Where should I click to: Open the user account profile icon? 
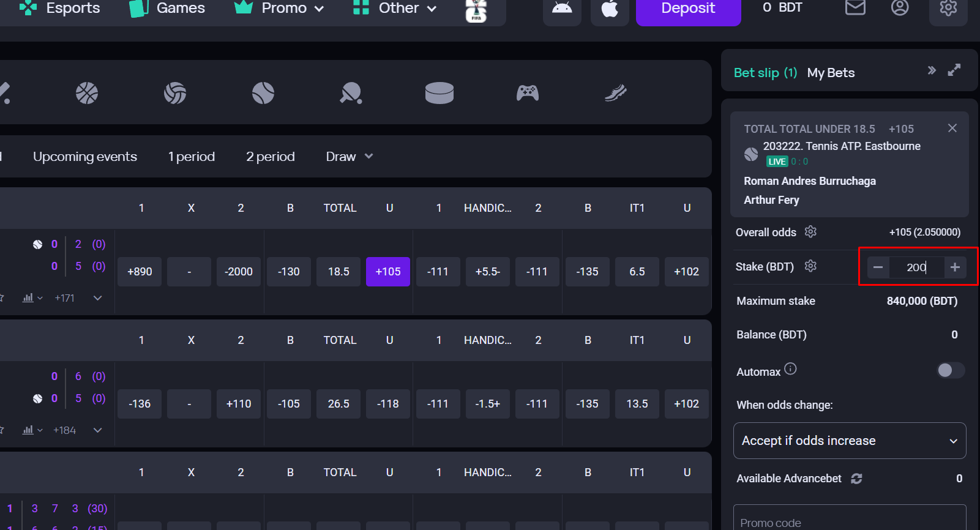pos(900,8)
